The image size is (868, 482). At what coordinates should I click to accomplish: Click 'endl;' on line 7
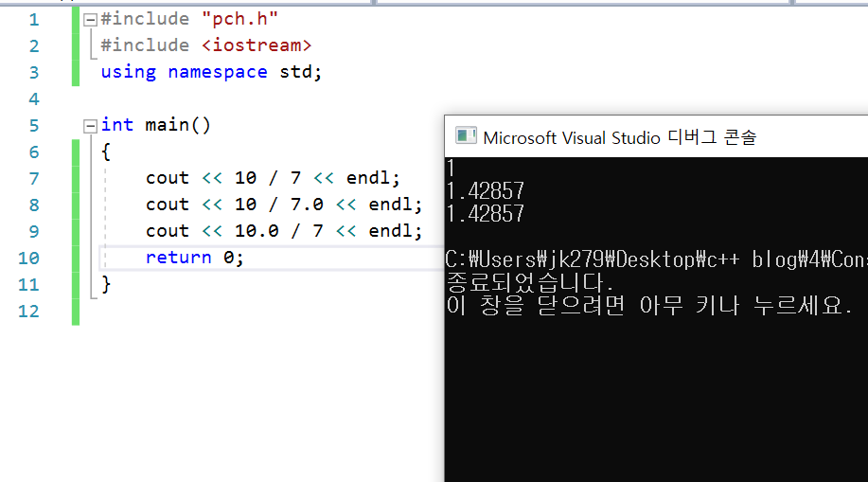tap(373, 178)
